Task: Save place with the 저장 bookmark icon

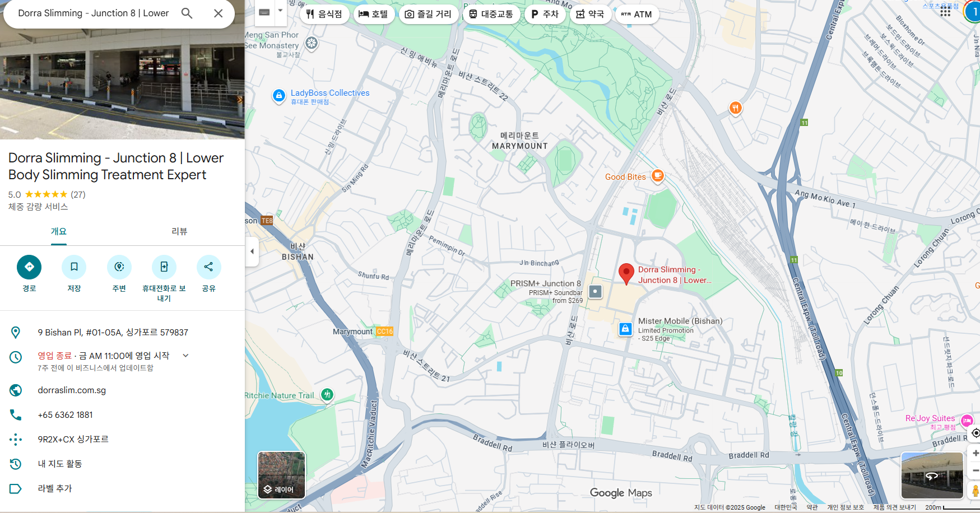Action: [74, 267]
